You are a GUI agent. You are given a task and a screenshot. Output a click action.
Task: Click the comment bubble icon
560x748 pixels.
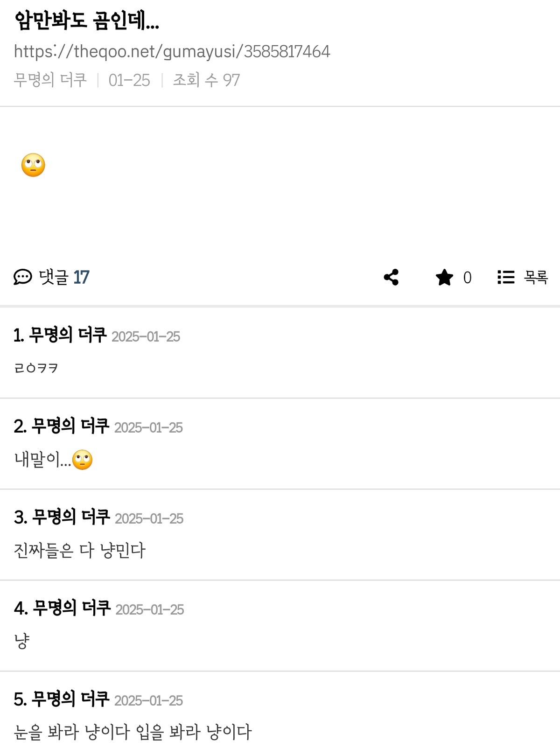[x=22, y=277]
